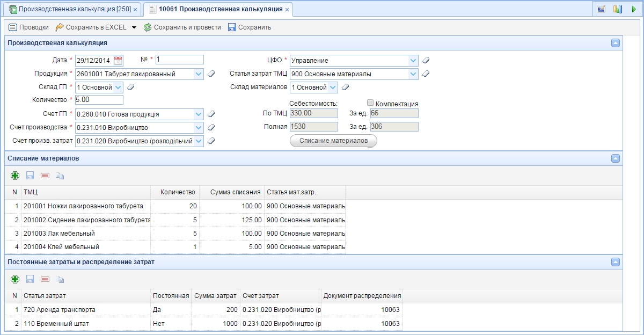Open the Счет ГП dropdown
Viewport: 644px width, 335px height.
[x=199, y=114]
